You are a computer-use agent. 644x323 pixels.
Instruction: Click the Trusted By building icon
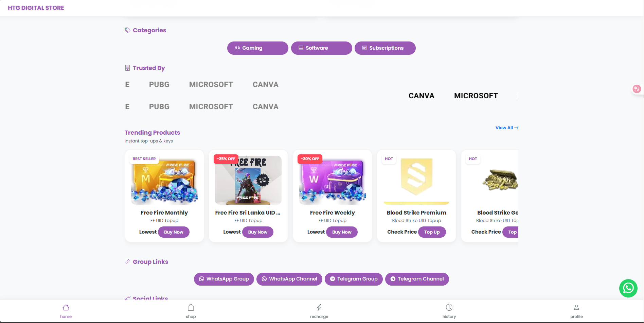(127, 68)
